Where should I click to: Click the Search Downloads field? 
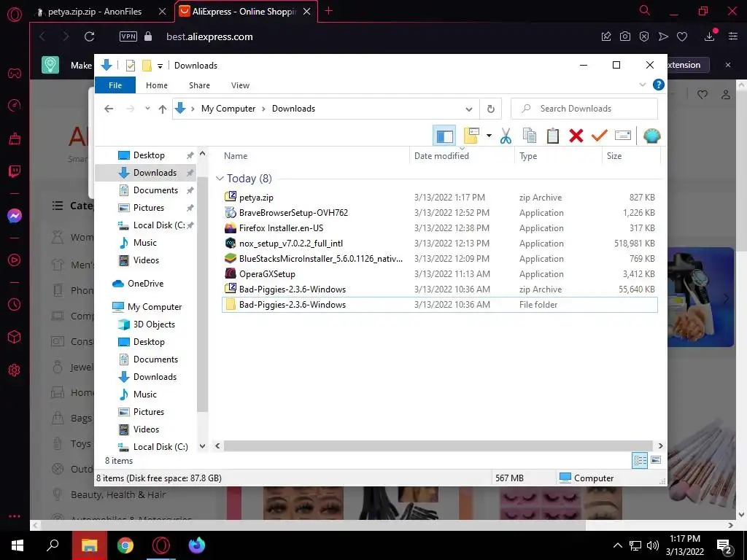click(584, 109)
